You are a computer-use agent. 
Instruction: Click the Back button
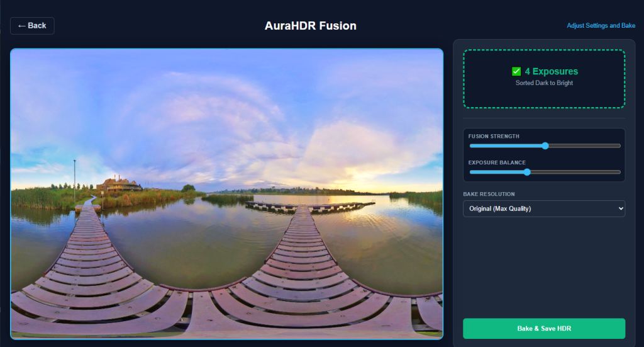pyautogui.click(x=32, y=25)
